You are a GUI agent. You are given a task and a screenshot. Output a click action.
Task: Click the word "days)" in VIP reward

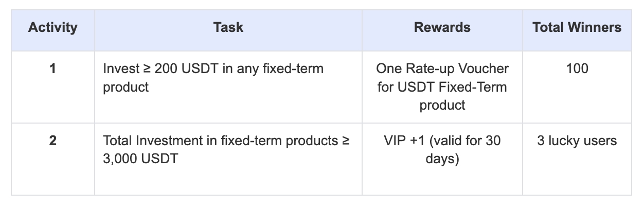[442, 159]
